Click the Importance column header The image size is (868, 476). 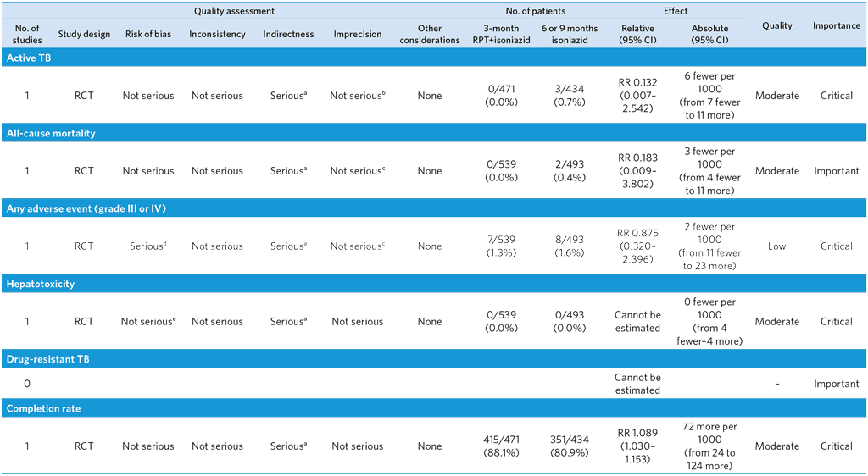(836, 25)
